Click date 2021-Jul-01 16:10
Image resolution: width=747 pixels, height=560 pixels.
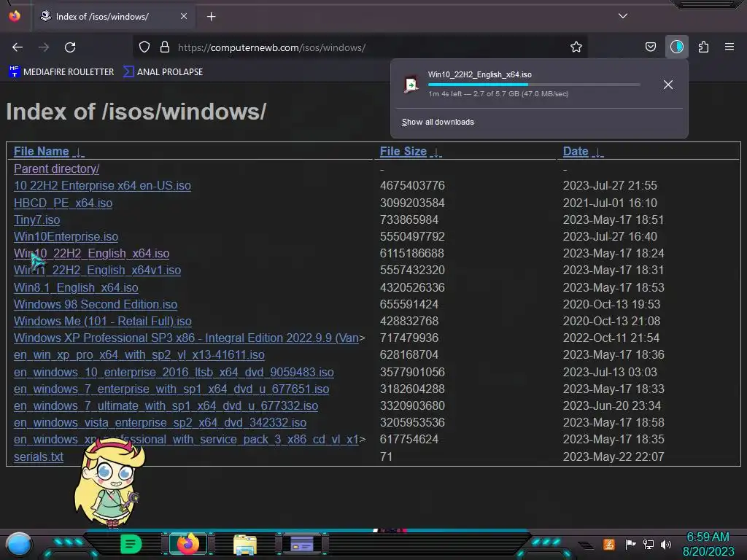click(610, 203)
